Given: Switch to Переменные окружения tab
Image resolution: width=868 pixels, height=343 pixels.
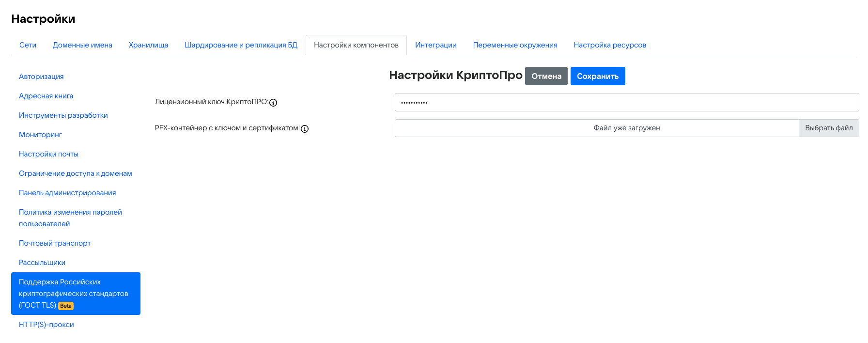Looking at the screenshot, I should pos(515,45).
